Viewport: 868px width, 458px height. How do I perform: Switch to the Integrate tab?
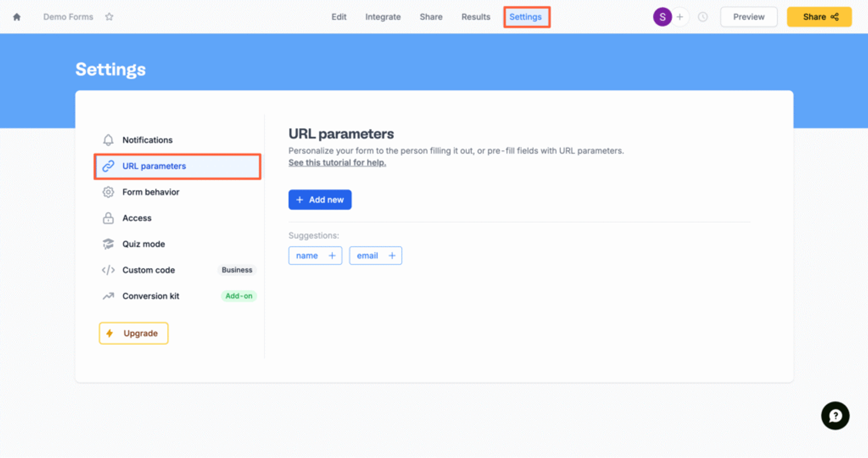[383, 17]
